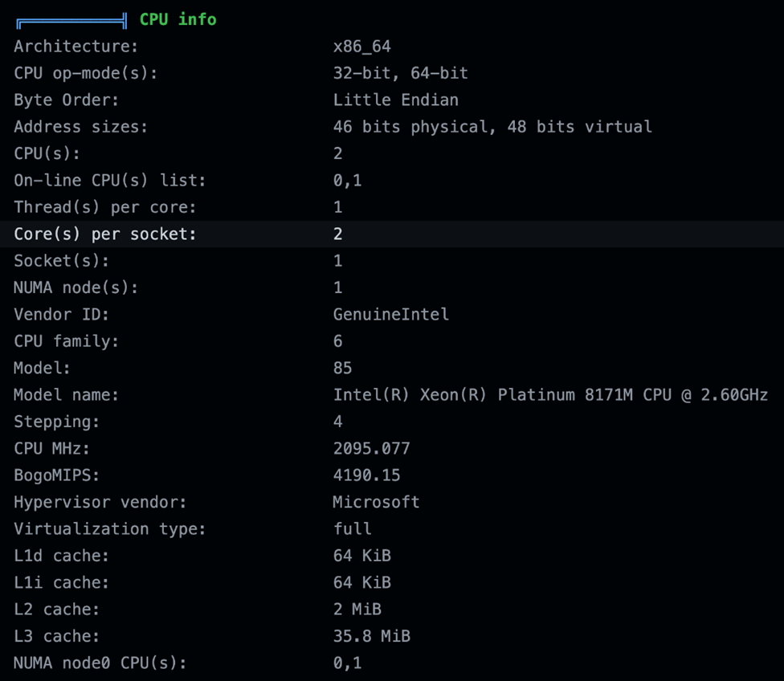The width and height of the screenshot is (784, 681).
Task: Select the Microsoft hypervisor value
Action: [376, 502]
